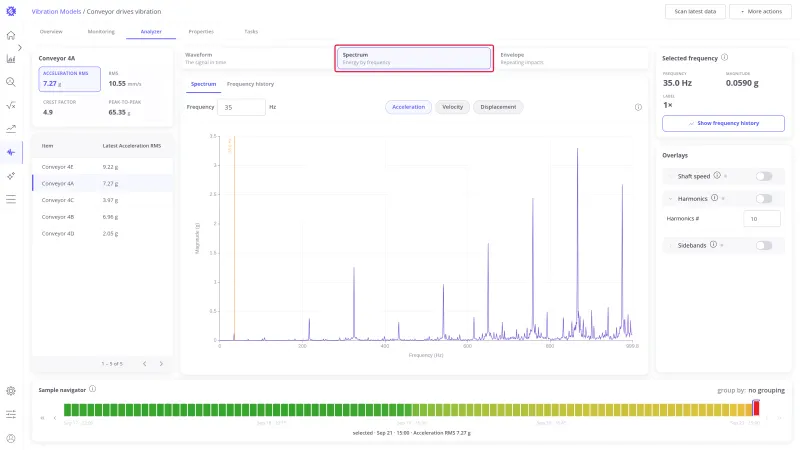The width and height of the screenshot is (800, 450).
Task: Switch to the Monitoring tab
Action: [101, 32]
